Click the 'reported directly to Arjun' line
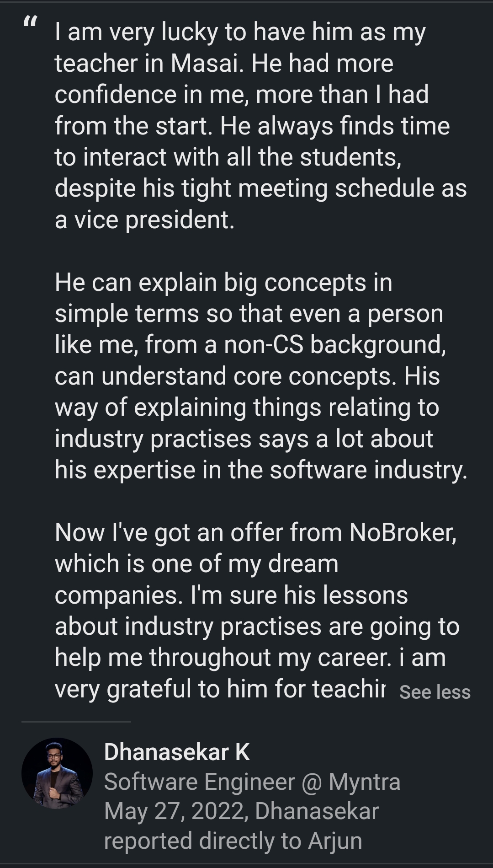The width and height of the screenshot is (493, 868). point(233,841)
